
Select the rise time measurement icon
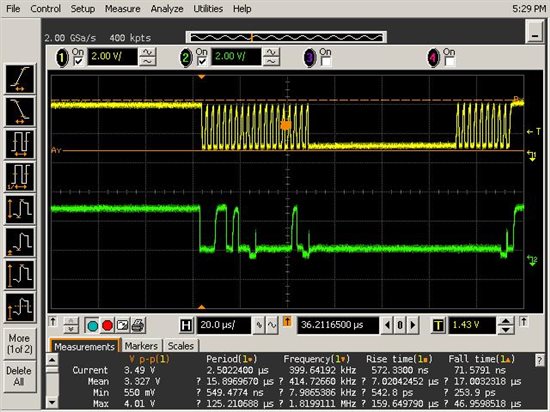coord(20,79)
